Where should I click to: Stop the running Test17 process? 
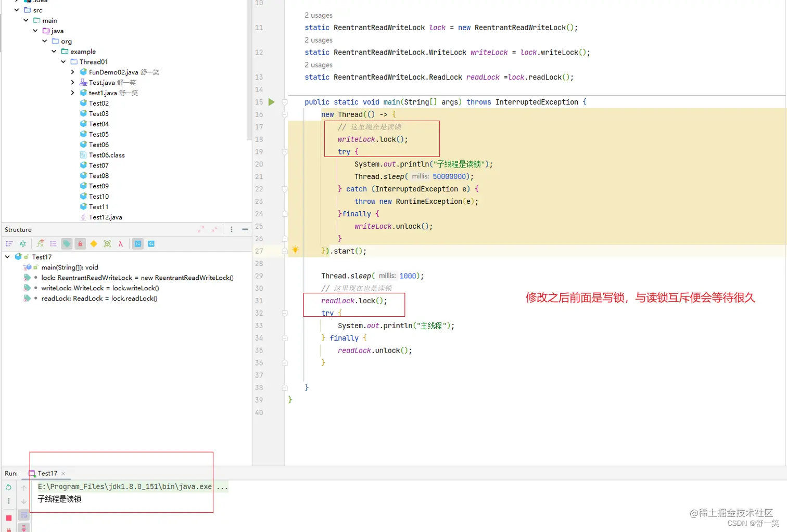8,518
